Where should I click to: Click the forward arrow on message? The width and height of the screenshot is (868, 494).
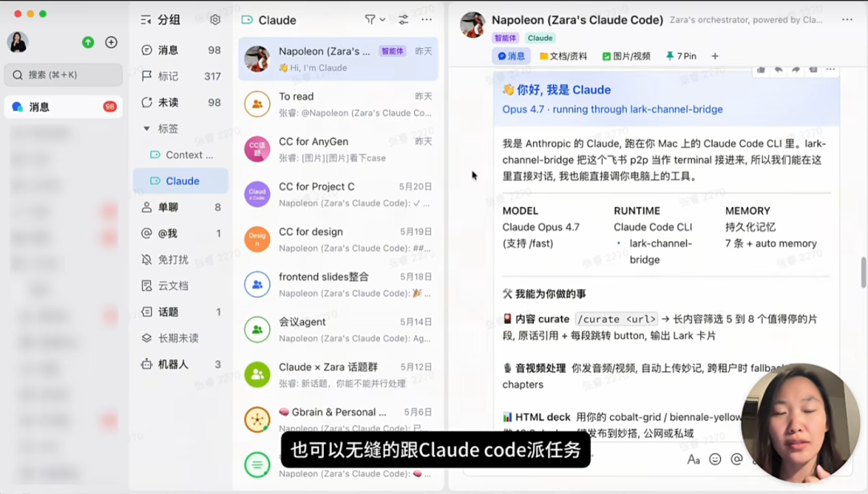tap(796, 69)
